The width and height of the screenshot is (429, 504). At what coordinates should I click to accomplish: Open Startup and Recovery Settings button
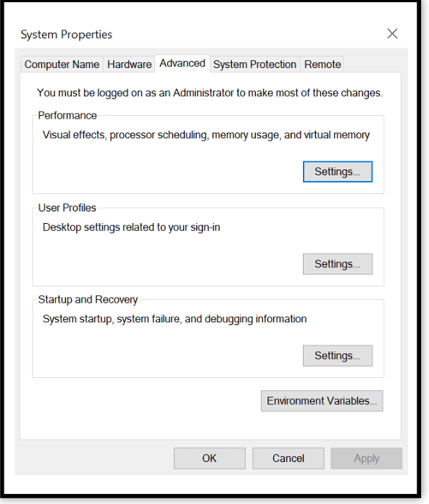click(338, 356)
